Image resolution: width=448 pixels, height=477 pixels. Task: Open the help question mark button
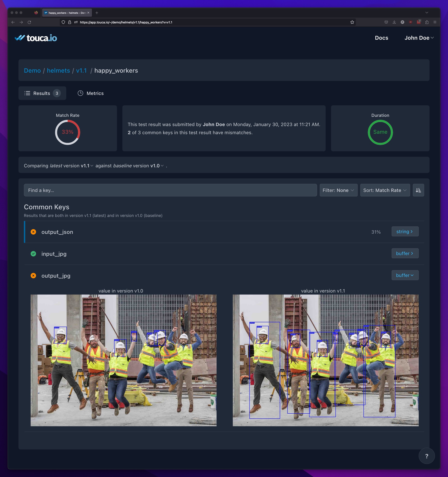tap(426, 456)
